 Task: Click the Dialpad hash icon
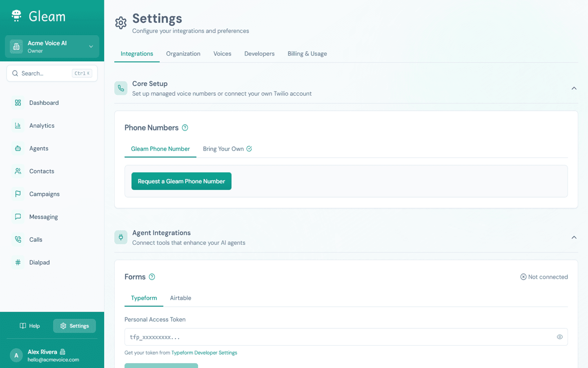pyautogui.click(x=18, y=263)
